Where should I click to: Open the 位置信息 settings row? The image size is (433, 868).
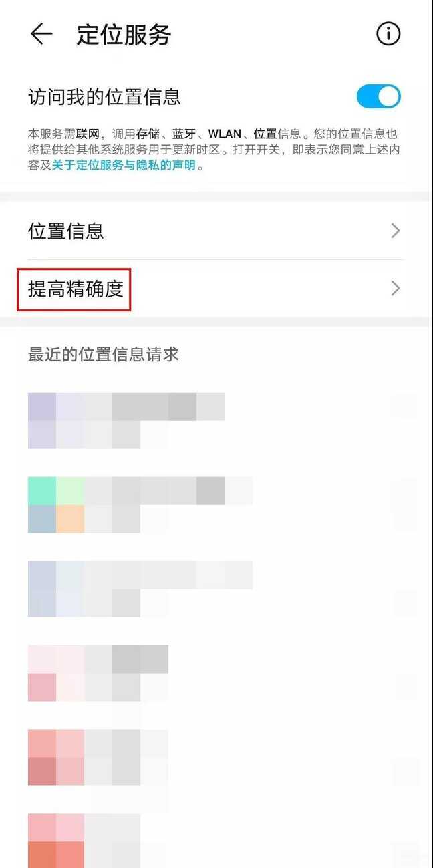pos(216,231)
